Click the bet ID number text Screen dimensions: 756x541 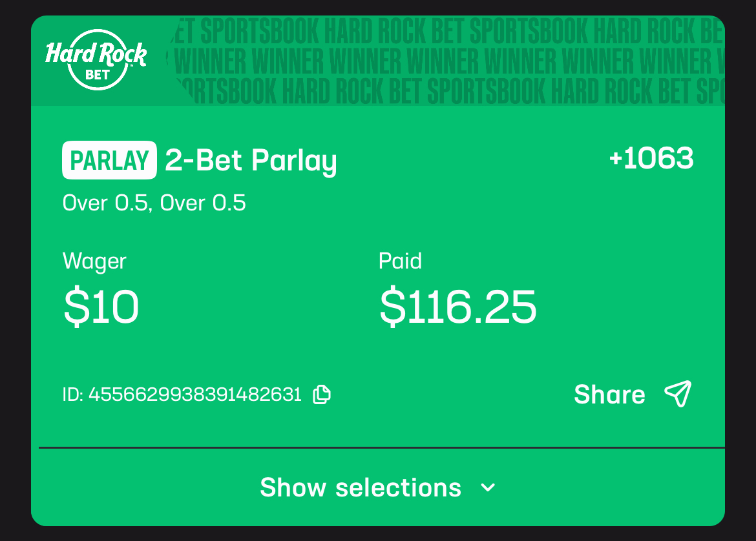coord(194,394)
